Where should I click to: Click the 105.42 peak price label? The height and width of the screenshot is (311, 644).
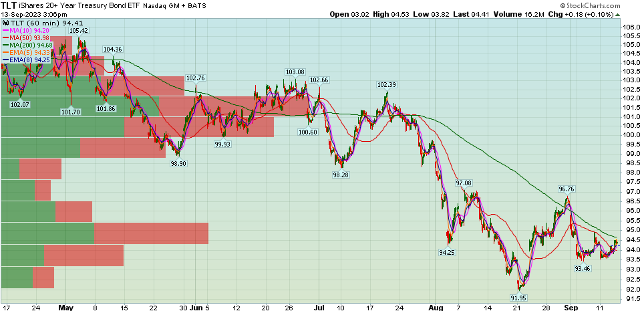(x=79, y=31)
